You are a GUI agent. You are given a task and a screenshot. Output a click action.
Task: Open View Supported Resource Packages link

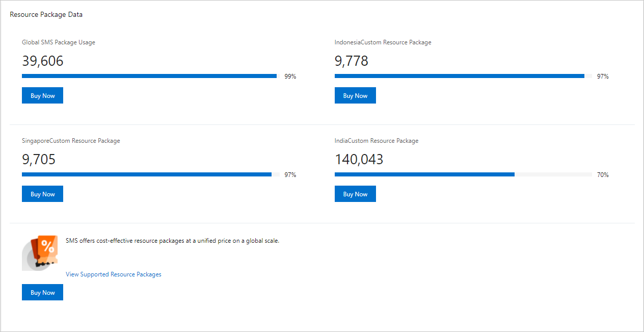pos(114,274)
